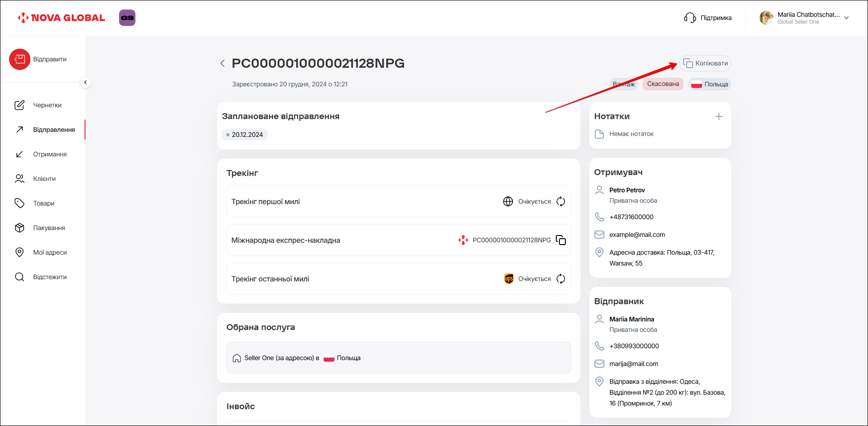This screenshot has width=868, height=426.
Task: Go to Отримання in the sidebar
Action: (x=50, y=154)
